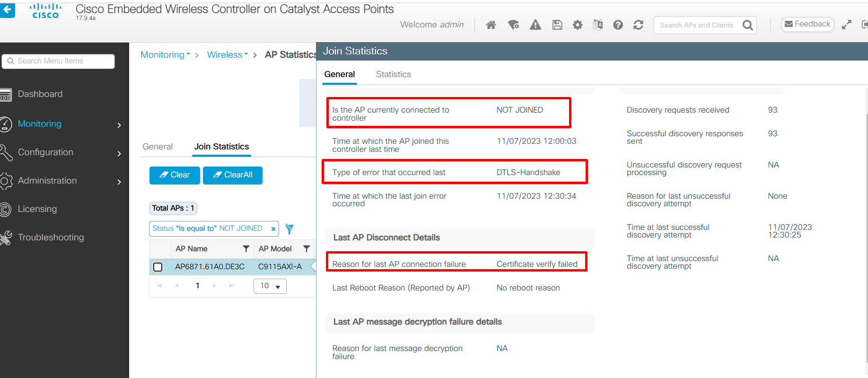The image size is (868, 378).
Task: Open settings gear icon in header
Action: [x=578, y=25]
